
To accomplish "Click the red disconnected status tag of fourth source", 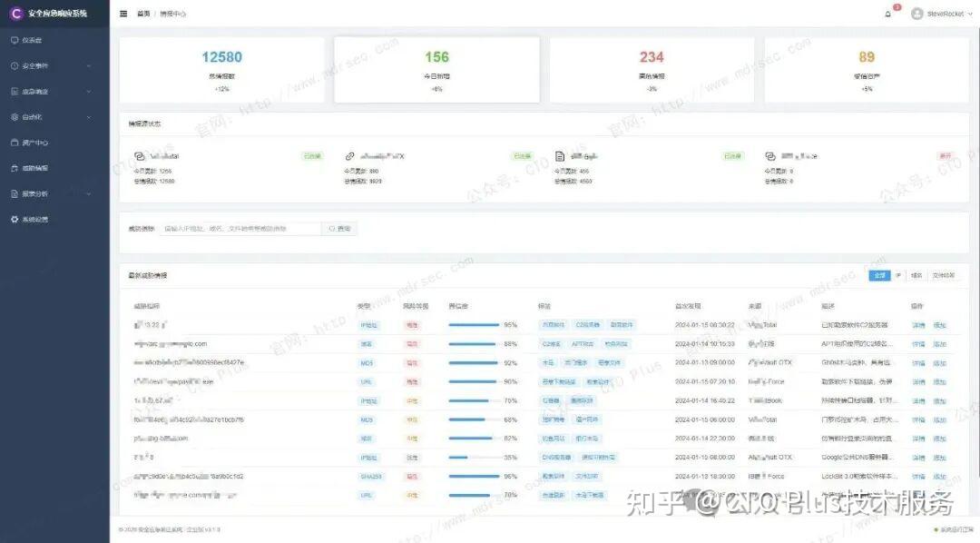I will 946,156.
